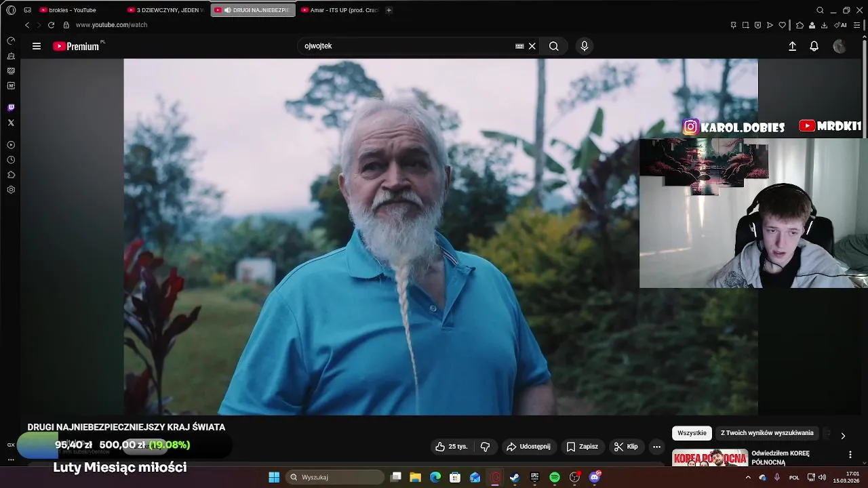Open the AI assistant toolbar icon
868x488 pixels.
point(841,25)
